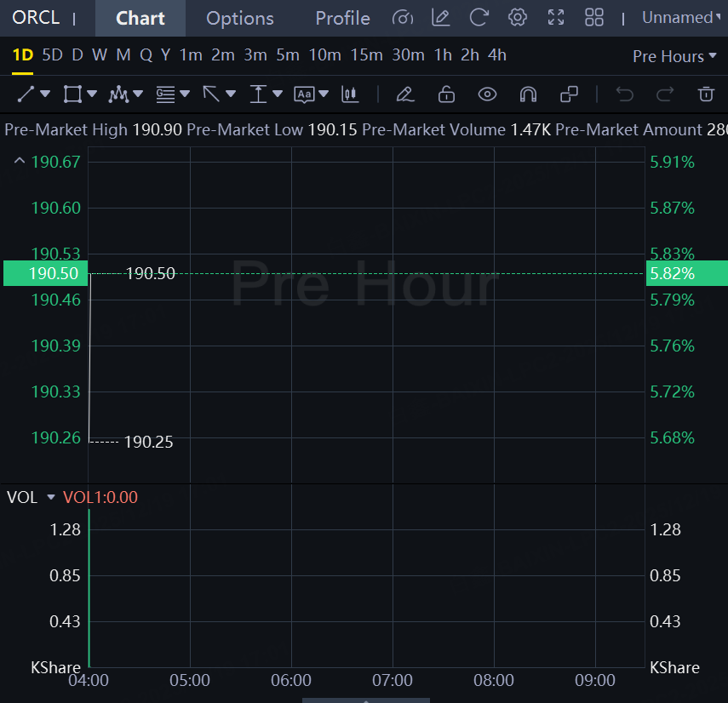Expand the rectangle tool options arrow

[x=92, y=94]
